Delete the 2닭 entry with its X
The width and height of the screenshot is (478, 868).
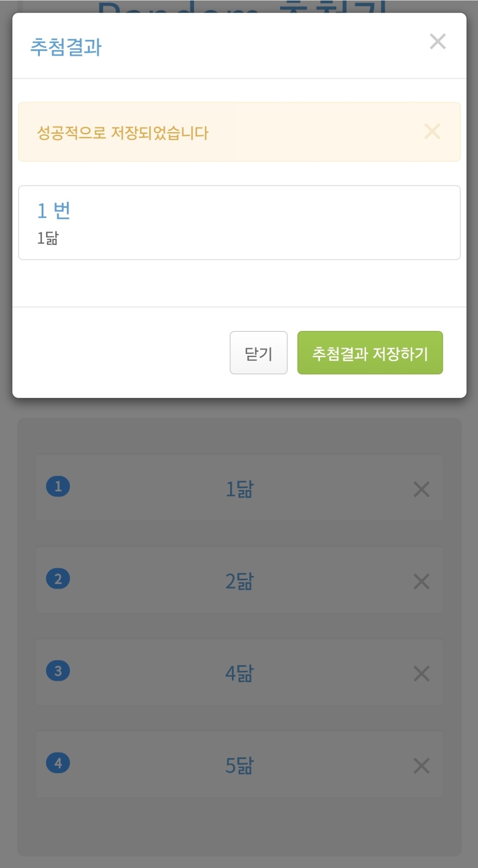421,581
